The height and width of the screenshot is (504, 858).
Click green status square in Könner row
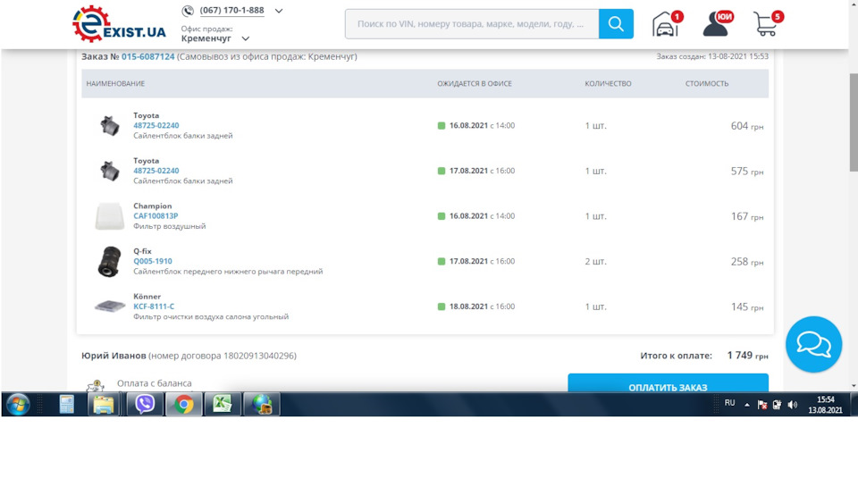pyautogui.click(x=441, y=307)
